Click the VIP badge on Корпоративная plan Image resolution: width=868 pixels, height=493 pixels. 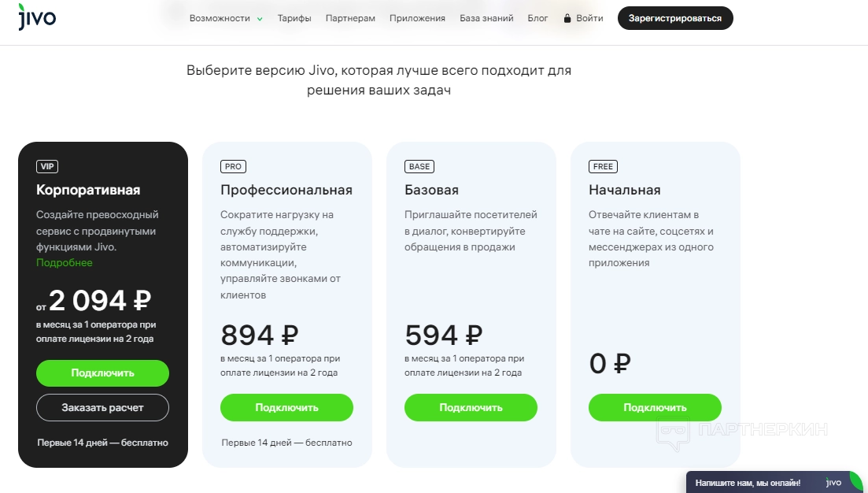tap(47, 166)
